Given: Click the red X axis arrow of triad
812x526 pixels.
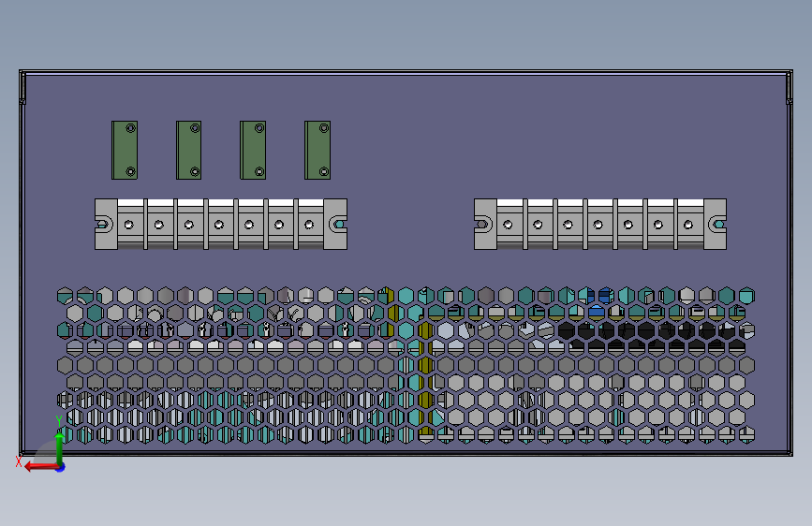Looking at the screenshot, I should click(41, 467).
